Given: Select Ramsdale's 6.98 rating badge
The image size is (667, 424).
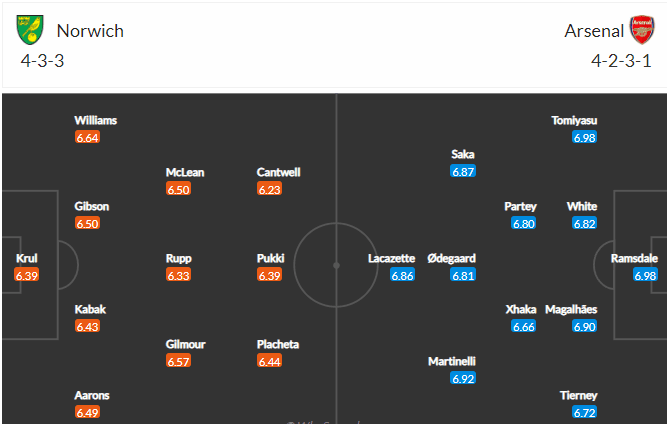Looking at the screenshot, I should click(645, 275).
